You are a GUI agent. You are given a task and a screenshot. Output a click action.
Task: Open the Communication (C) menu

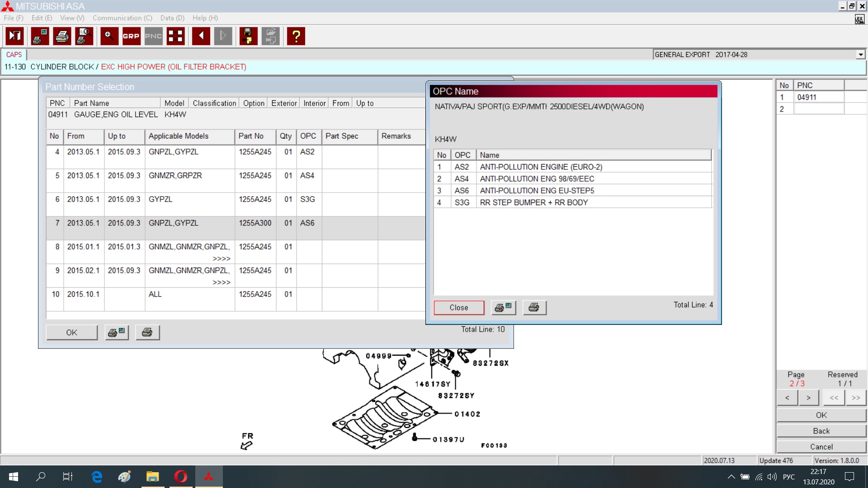click(122, 18)
